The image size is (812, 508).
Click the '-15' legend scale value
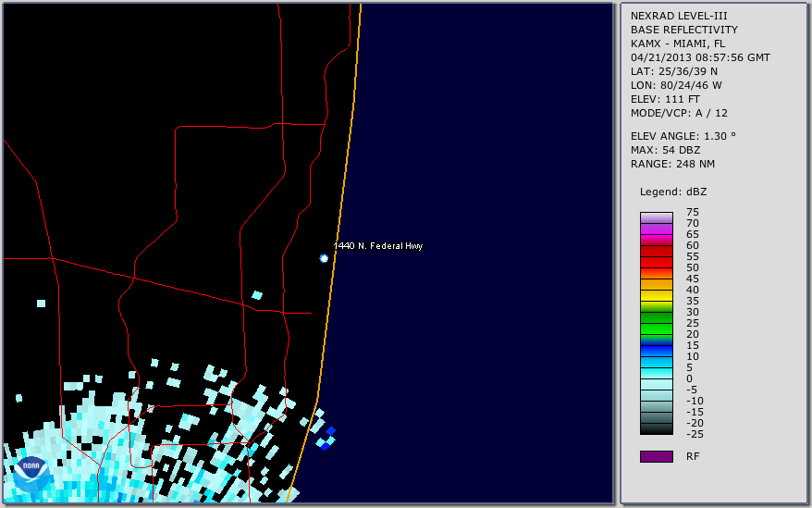point(695,412)
